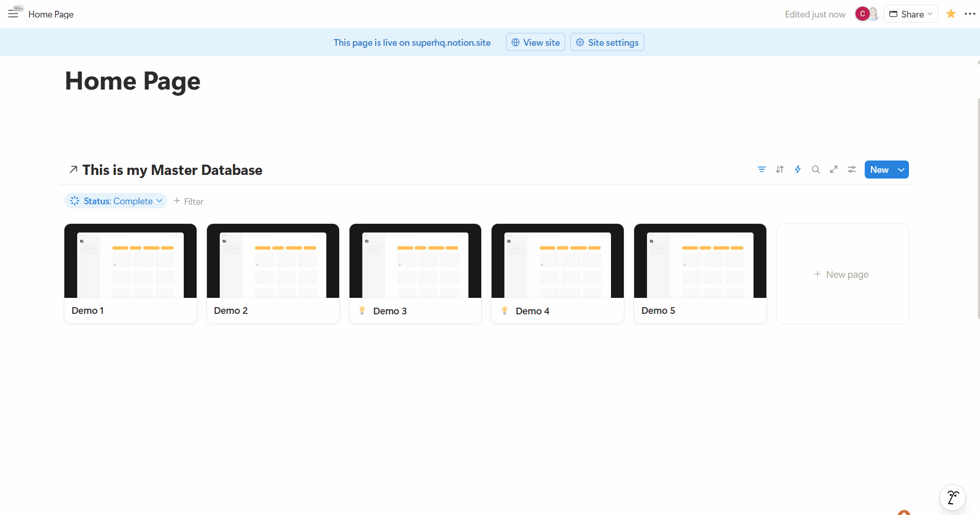
Task: Expand the New button dropdown arrow
Action: click(x=901, y=170)
